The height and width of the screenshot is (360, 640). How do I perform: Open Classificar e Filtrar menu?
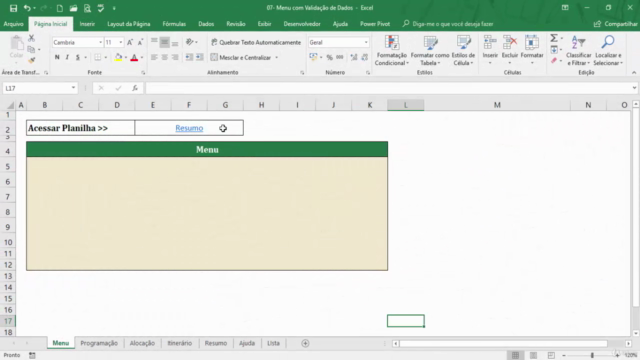578,51
